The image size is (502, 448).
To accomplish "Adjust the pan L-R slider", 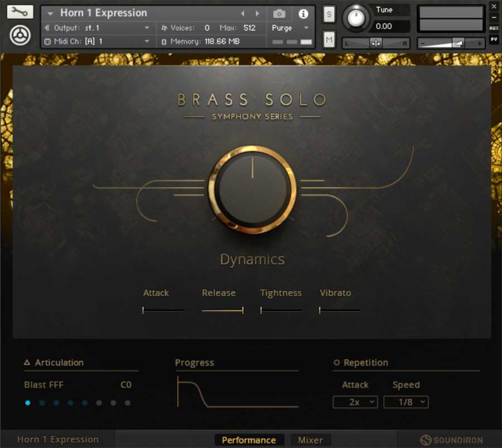I will click(376, 43).
